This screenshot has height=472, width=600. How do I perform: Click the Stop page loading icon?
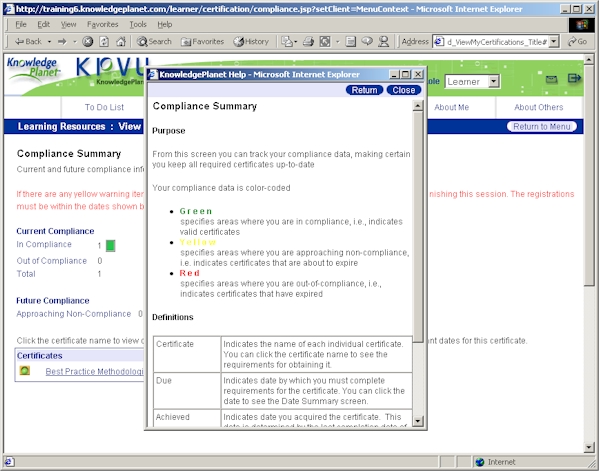(88, 41)
